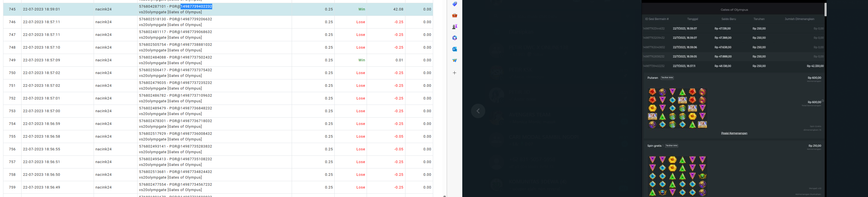The image size is (868, 197).
Task: Click username nacink24 in row 747
Action: pyautogui.click(x=104, y=35)
